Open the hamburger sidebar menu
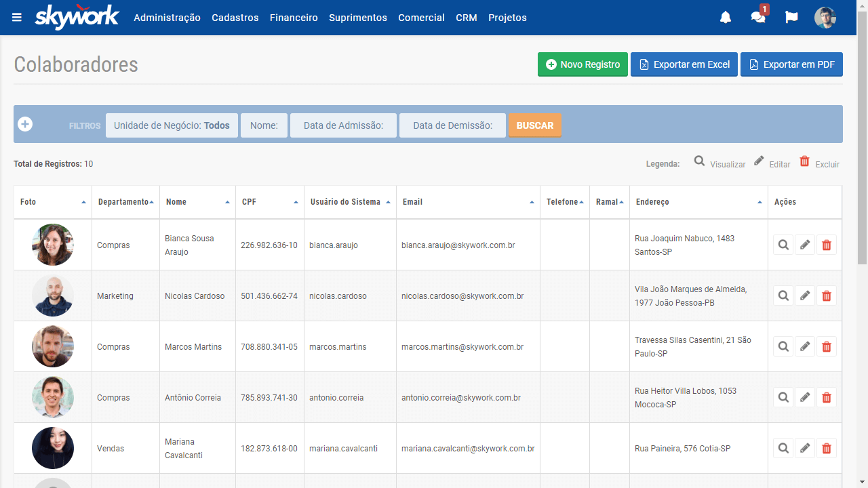 17,18
